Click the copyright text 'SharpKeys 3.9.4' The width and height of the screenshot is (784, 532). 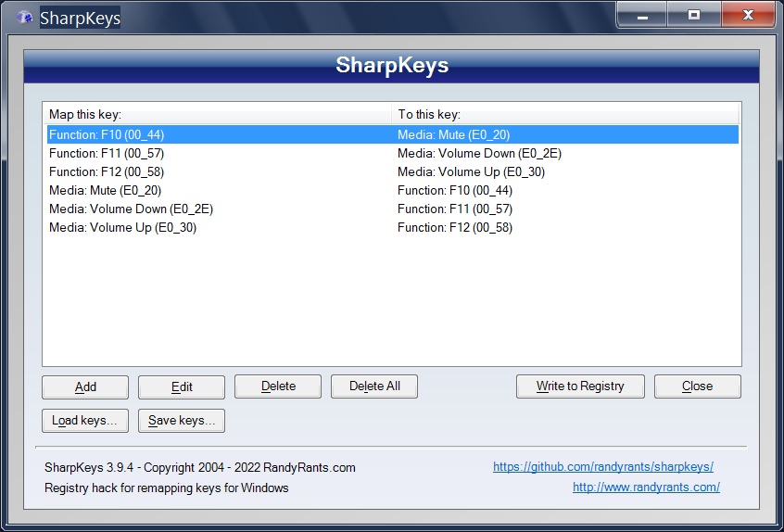(x=89, y=468)
